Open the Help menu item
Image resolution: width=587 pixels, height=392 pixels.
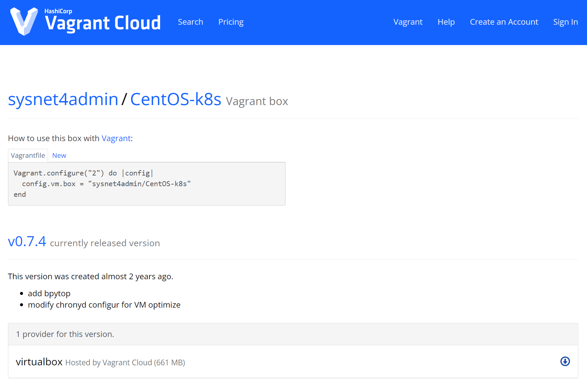pos(446,22)
